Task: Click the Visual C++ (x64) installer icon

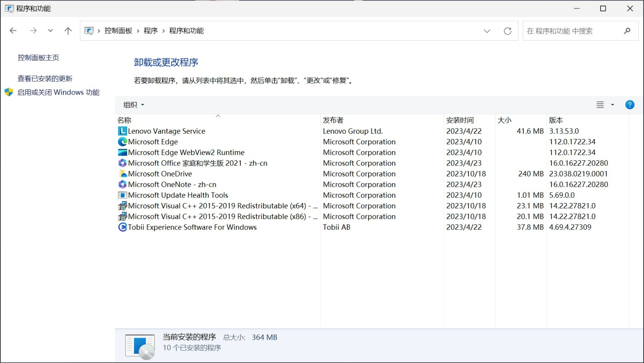Action: (122, 206)
